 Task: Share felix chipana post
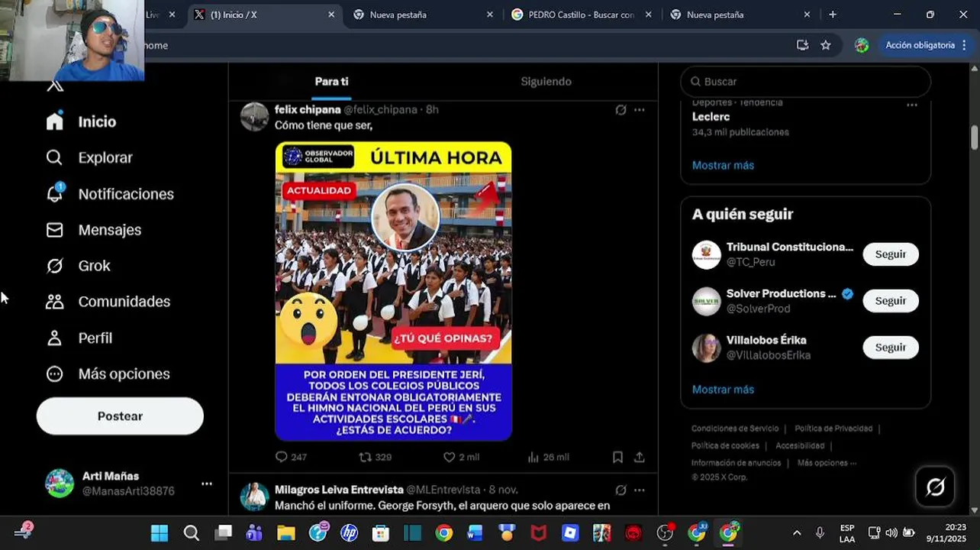point(640,457)
